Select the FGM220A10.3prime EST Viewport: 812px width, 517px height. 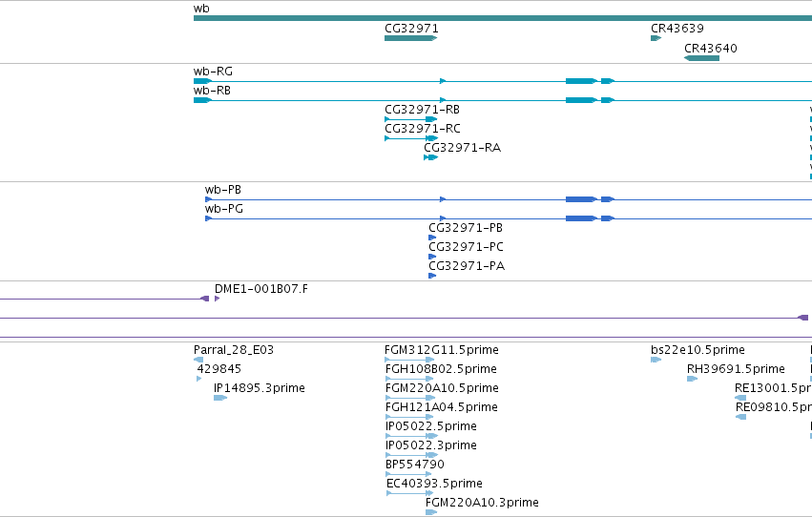(x=431, y=512)
